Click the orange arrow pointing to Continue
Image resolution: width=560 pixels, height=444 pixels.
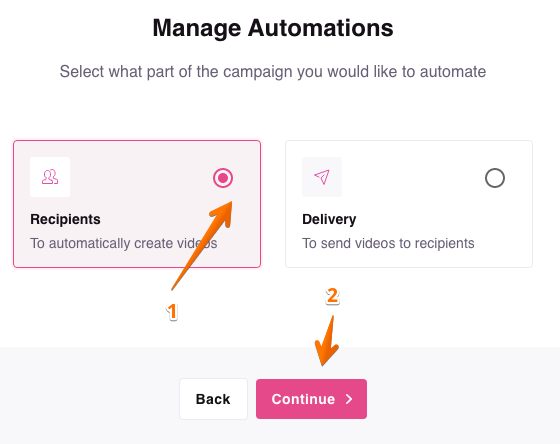point(327,341)
